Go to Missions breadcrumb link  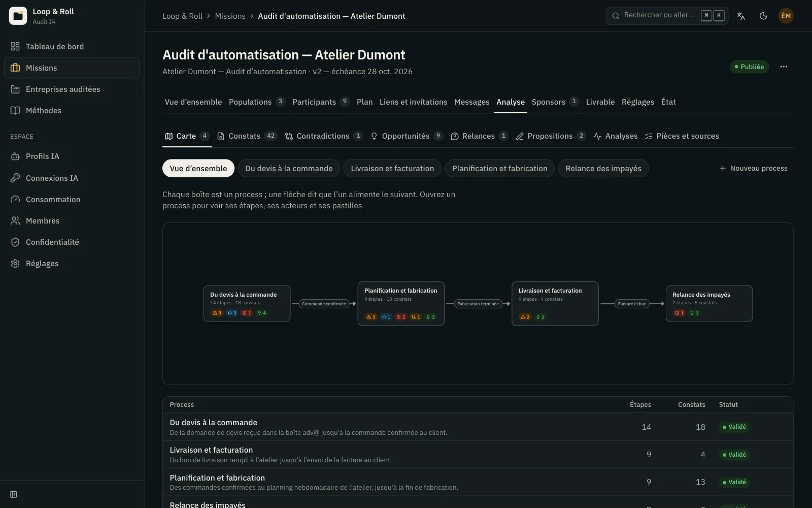tap(230, 16)
